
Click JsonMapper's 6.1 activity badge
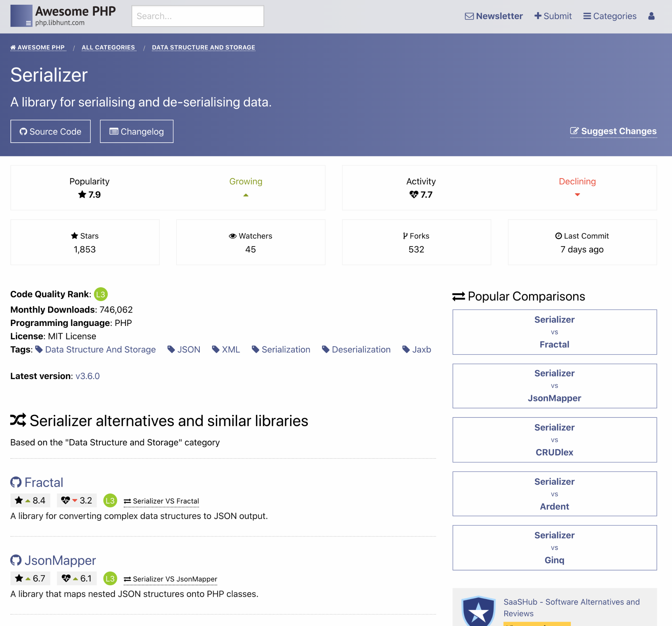coord(77,579)
